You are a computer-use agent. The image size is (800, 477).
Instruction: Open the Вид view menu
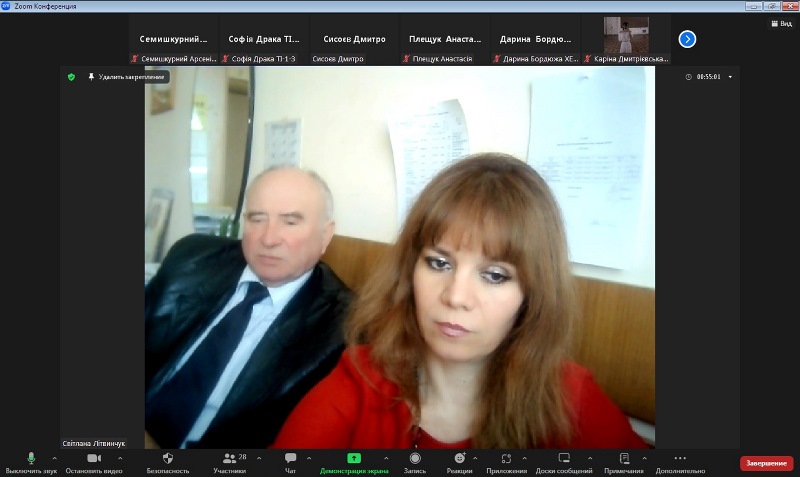[x=782, y=23]
